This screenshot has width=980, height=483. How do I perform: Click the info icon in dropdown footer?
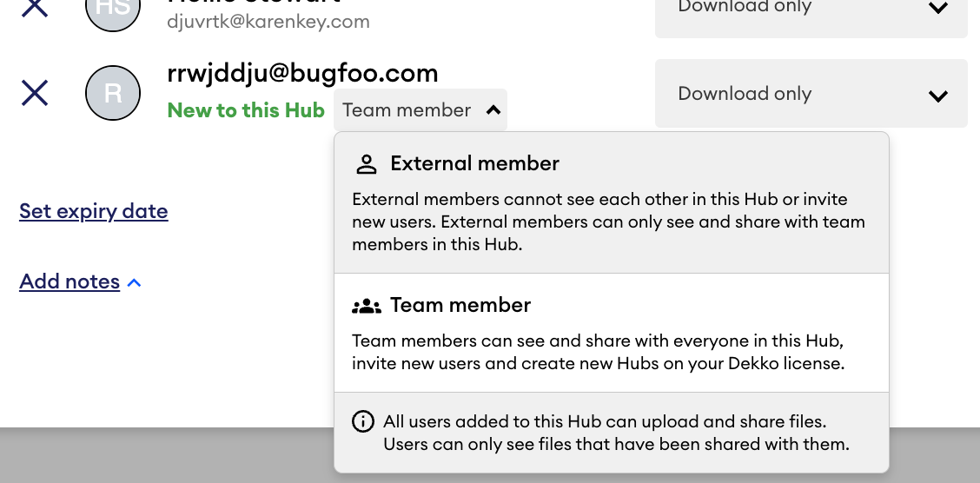point(363,422)
